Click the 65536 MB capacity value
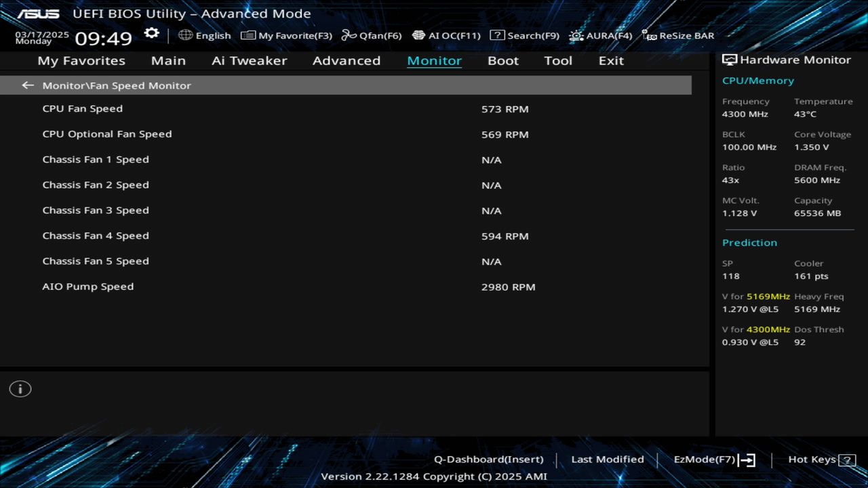868x488 pixels. [817, 213]
